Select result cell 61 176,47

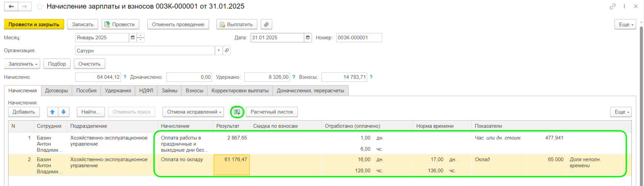point(232,165)
